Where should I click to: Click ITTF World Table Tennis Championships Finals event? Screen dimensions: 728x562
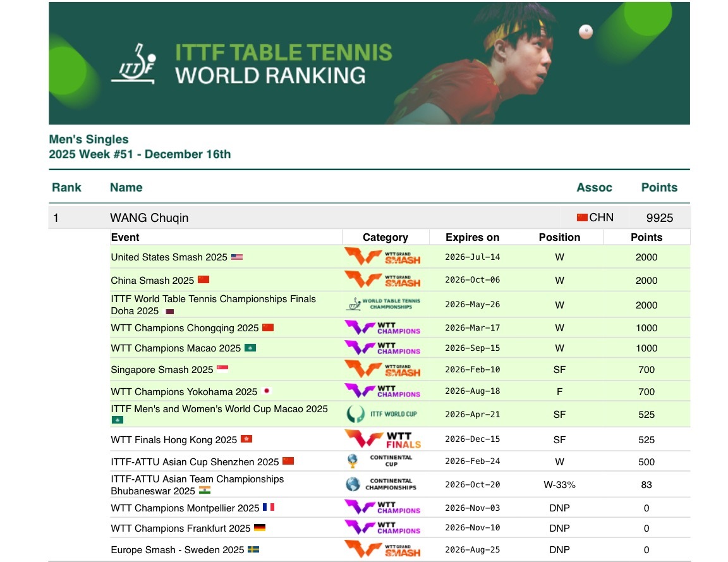click(x=213, y=305)
